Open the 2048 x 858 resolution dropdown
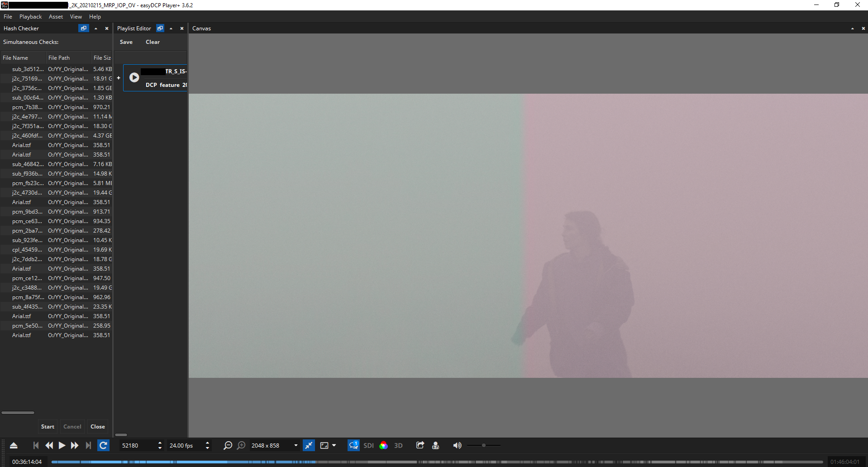This screenshot has height=467, width=868. coord(275,446)
